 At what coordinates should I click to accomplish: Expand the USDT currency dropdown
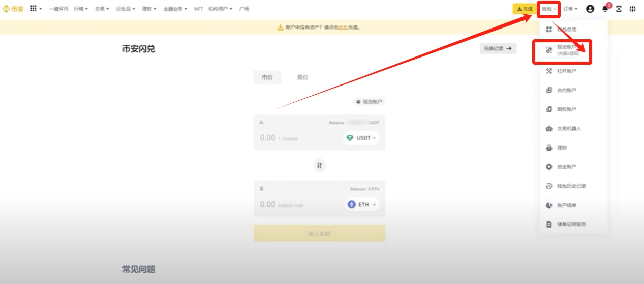coord(361,138)
